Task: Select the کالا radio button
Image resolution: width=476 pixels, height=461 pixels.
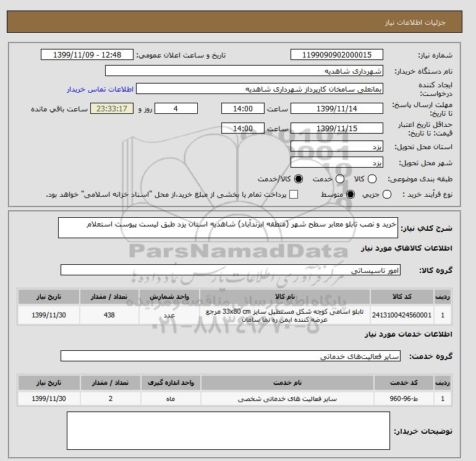Action: coord(372,179)
